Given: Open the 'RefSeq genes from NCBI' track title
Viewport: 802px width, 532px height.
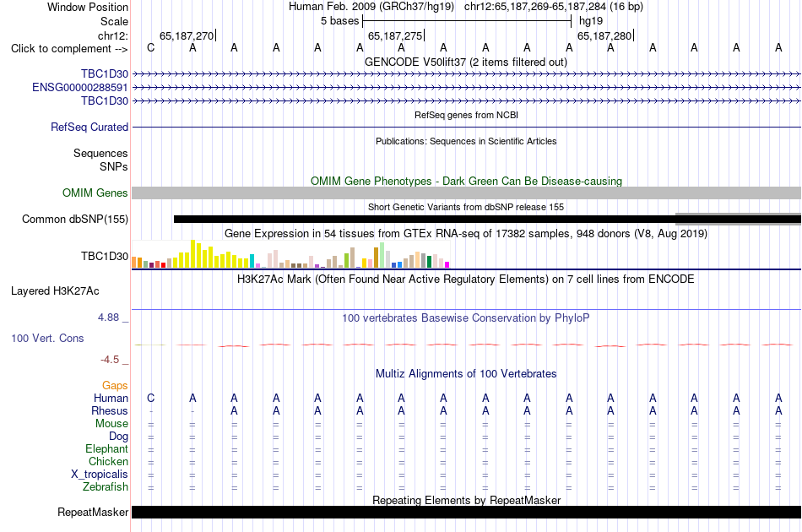Looking at the screenshot, I should [x=466, y=115].
